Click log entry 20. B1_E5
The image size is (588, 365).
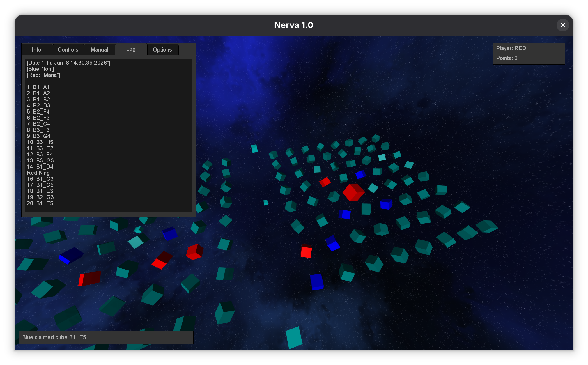click(x=40, y=203)
